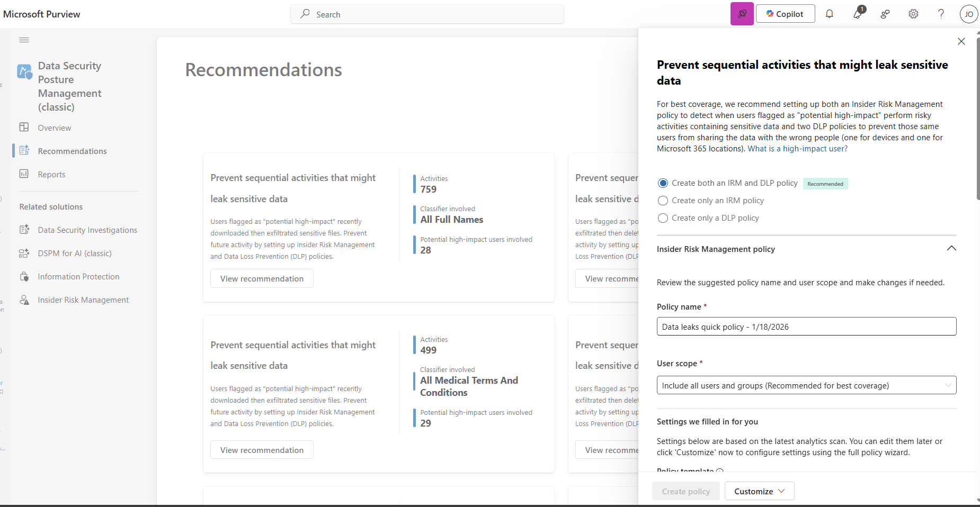Collapse the Insider Risk Management policy section
This screenshot has width=980, height=507.
coord(951,248)
